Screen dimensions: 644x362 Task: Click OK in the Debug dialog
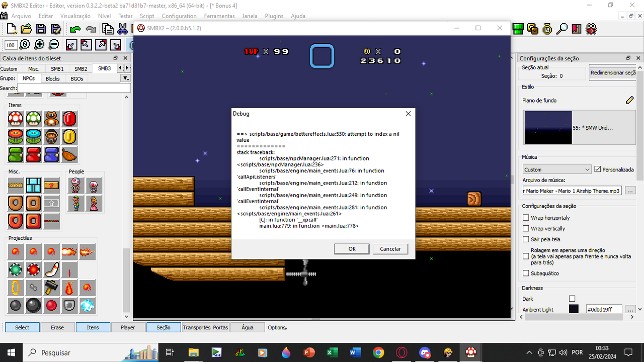(352, 249)
